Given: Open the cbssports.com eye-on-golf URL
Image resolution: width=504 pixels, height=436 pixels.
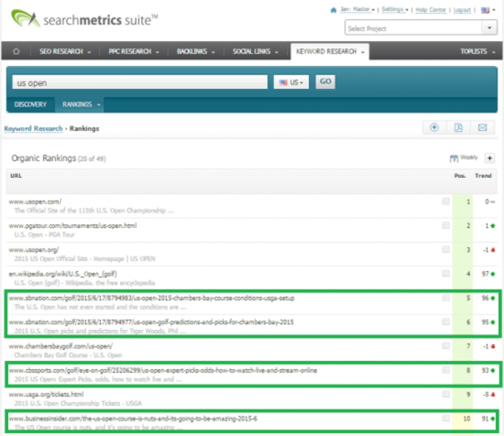Looking at the screenshot, I should (x=163, y=370).
